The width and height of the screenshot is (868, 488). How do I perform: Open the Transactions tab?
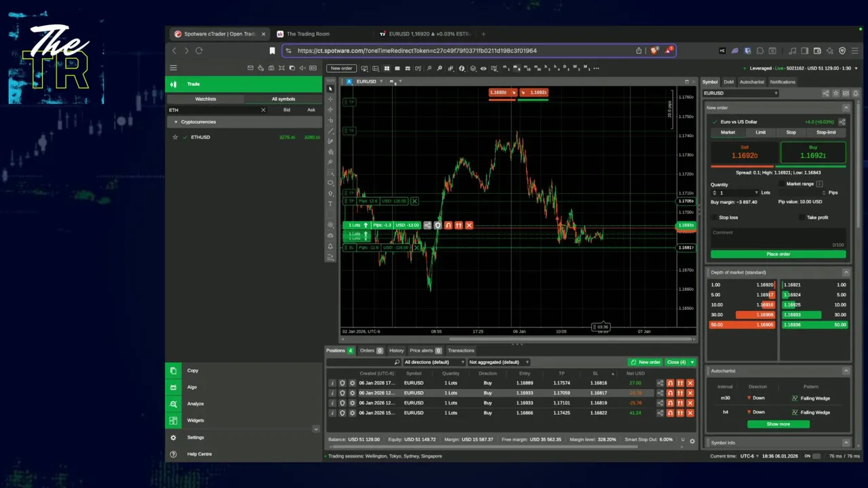461,351
